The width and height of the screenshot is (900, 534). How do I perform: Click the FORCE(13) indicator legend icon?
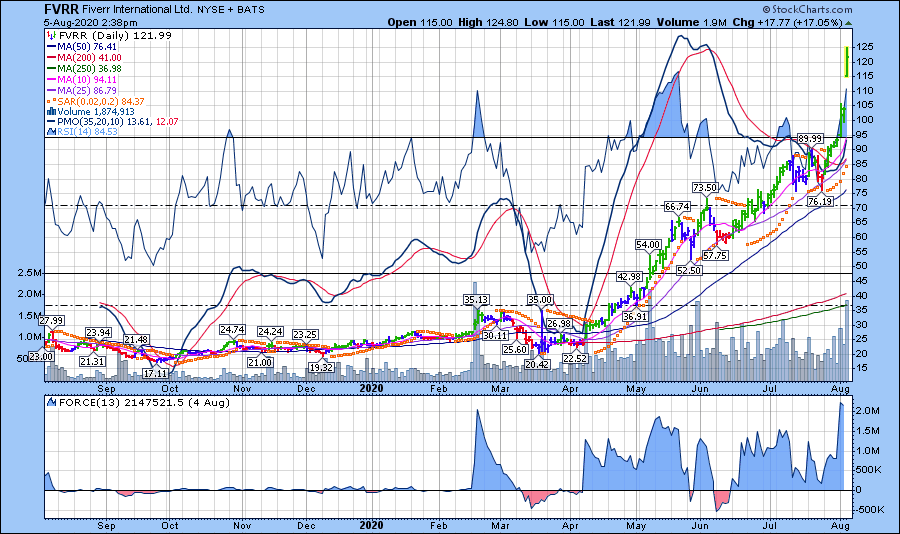(x=51, y=405)
